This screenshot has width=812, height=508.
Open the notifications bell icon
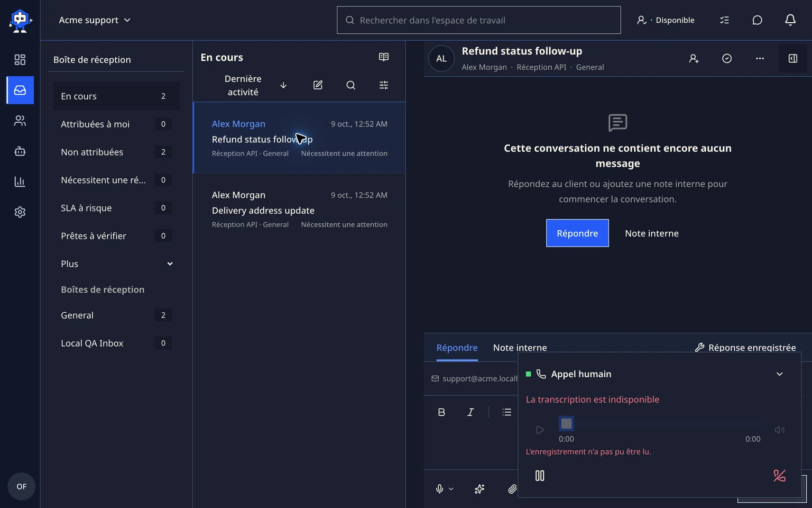[790, 20]
